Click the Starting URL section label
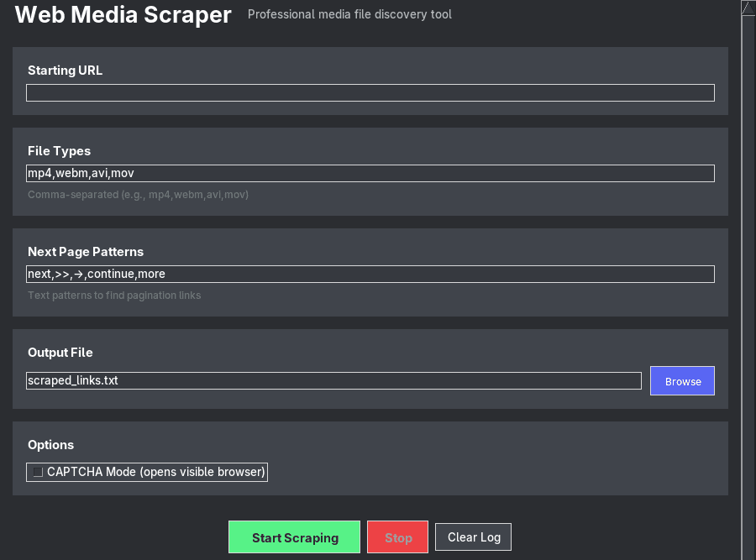This screenshot has height=560, width=756. tap(65, 71)
